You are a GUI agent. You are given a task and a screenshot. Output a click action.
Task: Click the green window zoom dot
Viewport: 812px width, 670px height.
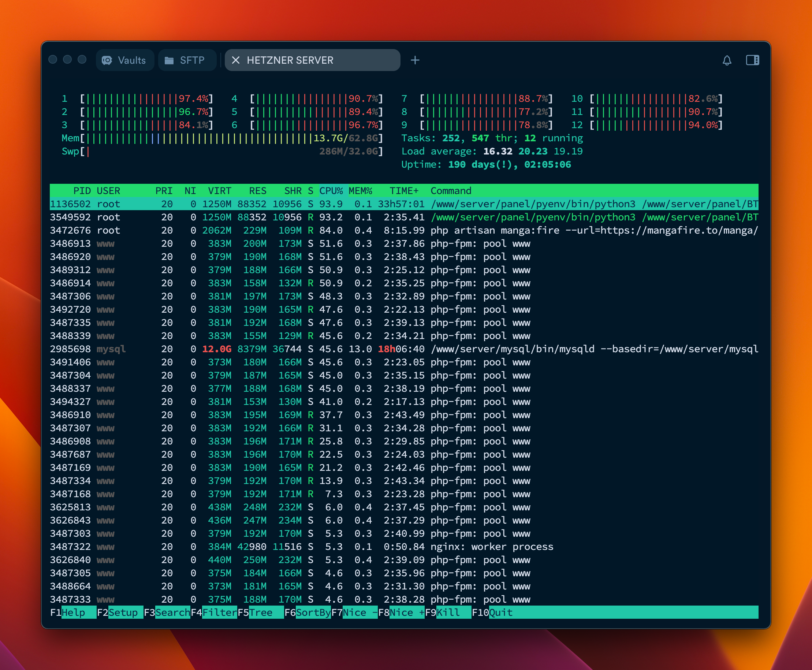[x=82, y=59]
